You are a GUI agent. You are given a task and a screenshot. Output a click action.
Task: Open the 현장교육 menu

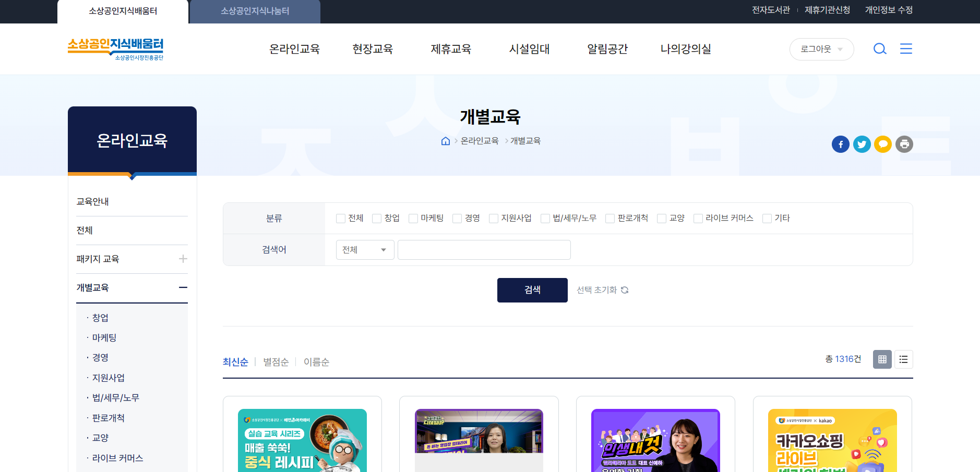coord(373,49)
